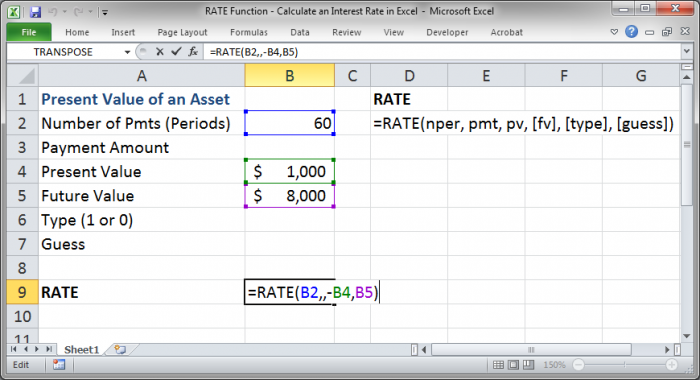Click the Redo arrow icon

tap(78, 12)
